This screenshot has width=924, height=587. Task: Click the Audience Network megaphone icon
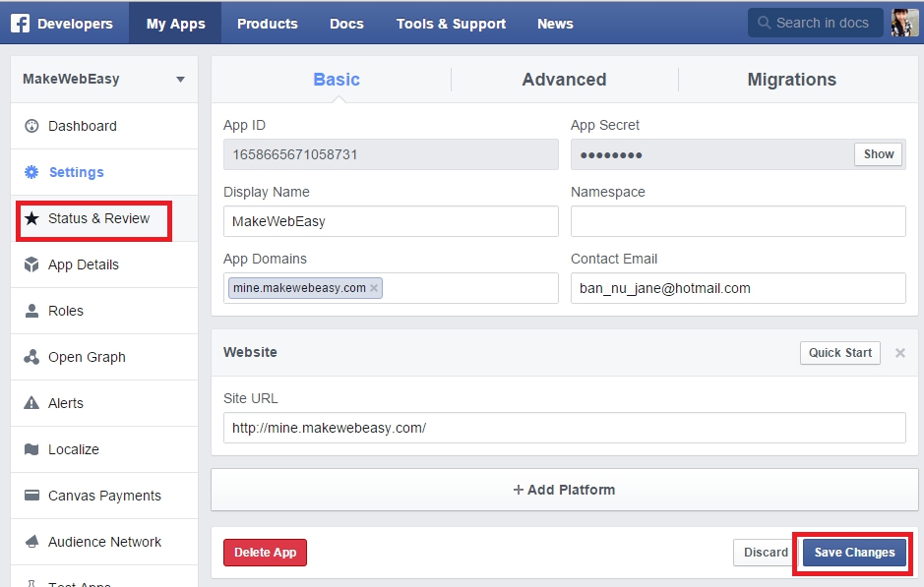[x=31, y=542]
